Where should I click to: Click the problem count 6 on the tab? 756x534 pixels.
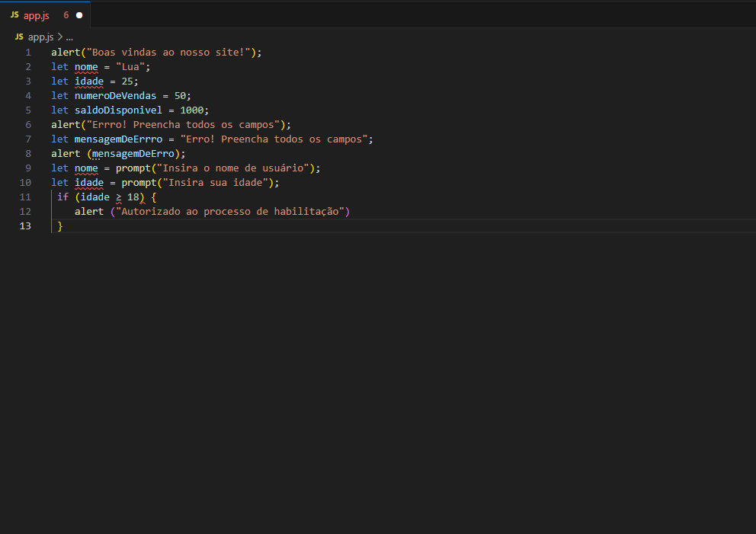(66, 15)
